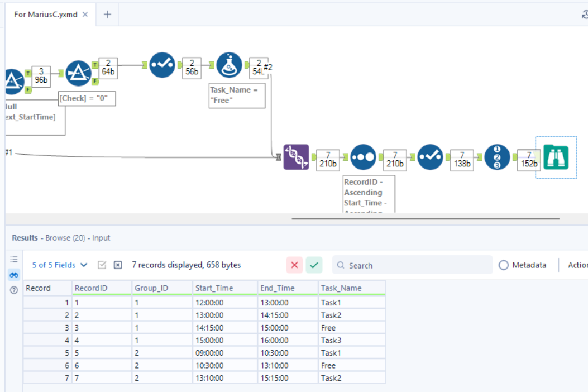Image resolution: width=588 pixels, height=392 pixels.
Task: Click the help question mark in Results sidebar
Action: (x=12, y=289)
